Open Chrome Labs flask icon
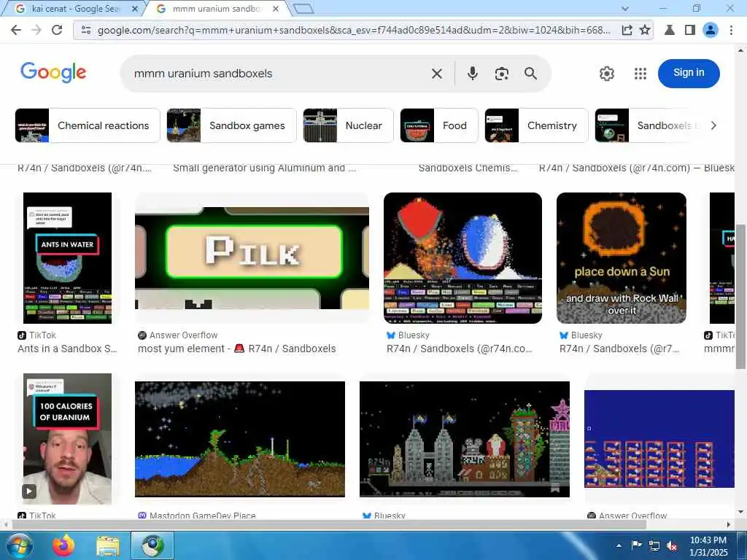The image size is (747, 560). coord(670,30)
